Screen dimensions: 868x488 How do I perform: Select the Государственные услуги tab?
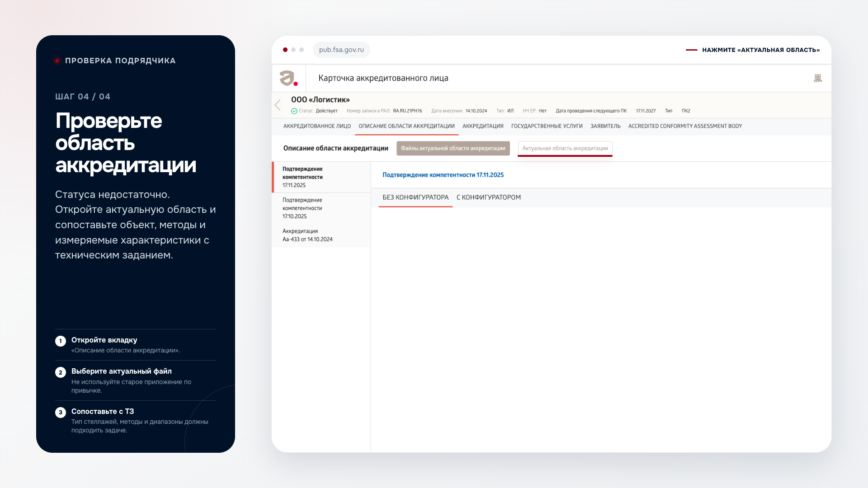pyautogui.click(x=547, y=126)
